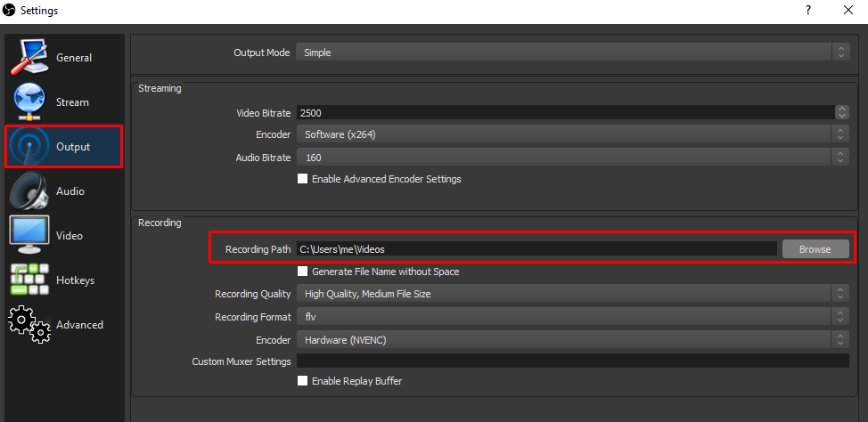Open the Audio Bitrate dropdown
868x422 pixels.
pyautogui.click(x=572, y=158)
